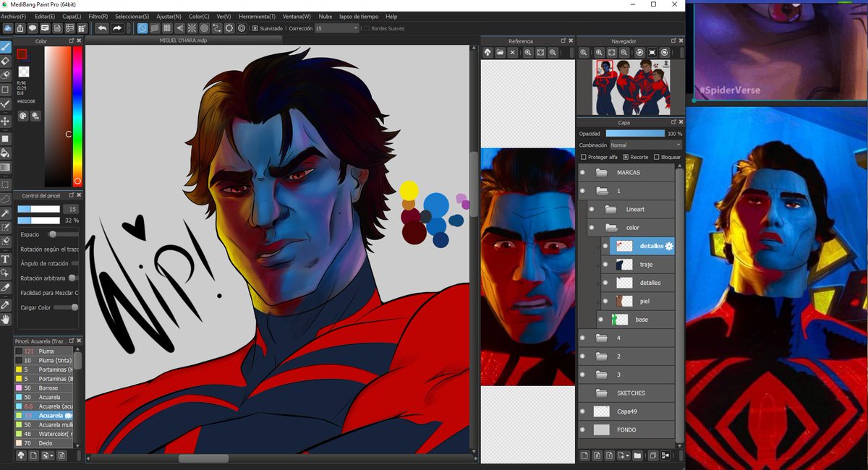Select the Text tool
The height and width of the screenshot is (470, 868).
point(6,258)
